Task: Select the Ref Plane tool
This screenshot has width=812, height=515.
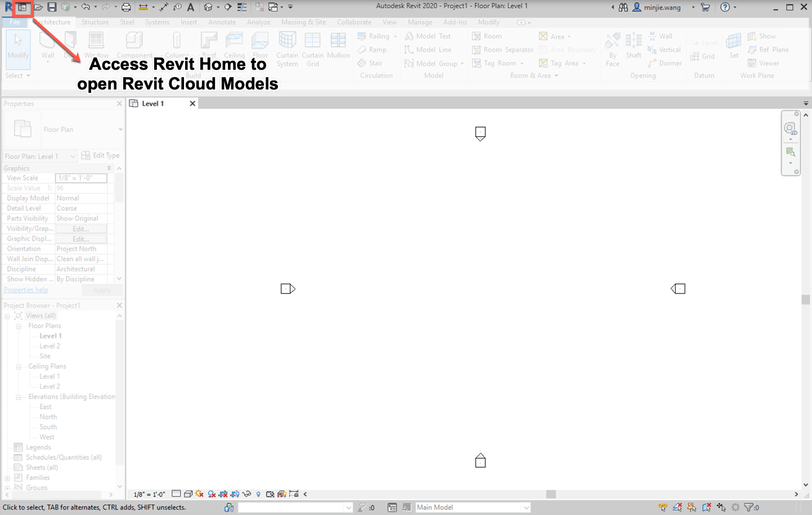Action: click(769, 50)
